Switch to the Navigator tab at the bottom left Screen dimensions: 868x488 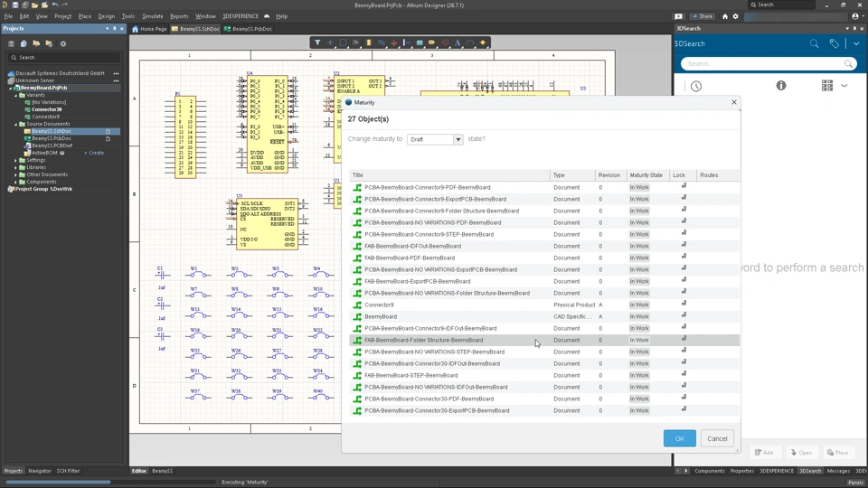click(39, 471)
